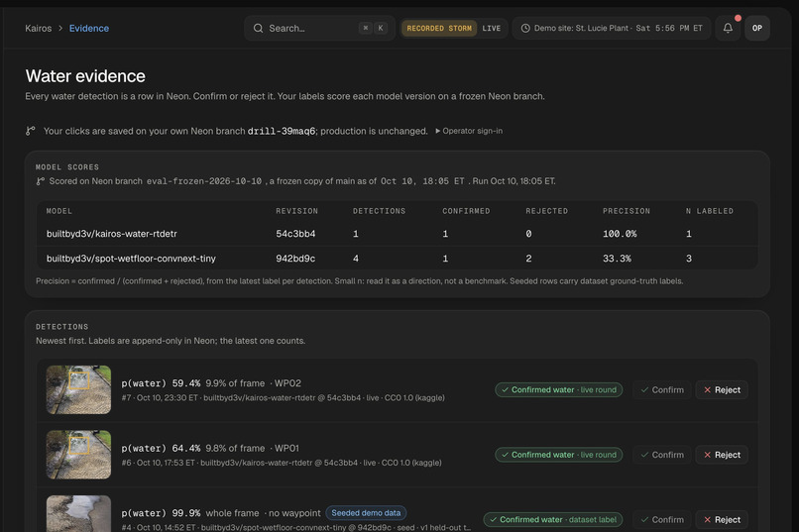Click Demo site St. Lucie Plant label

pyautogui.click(x=582, y=28)
